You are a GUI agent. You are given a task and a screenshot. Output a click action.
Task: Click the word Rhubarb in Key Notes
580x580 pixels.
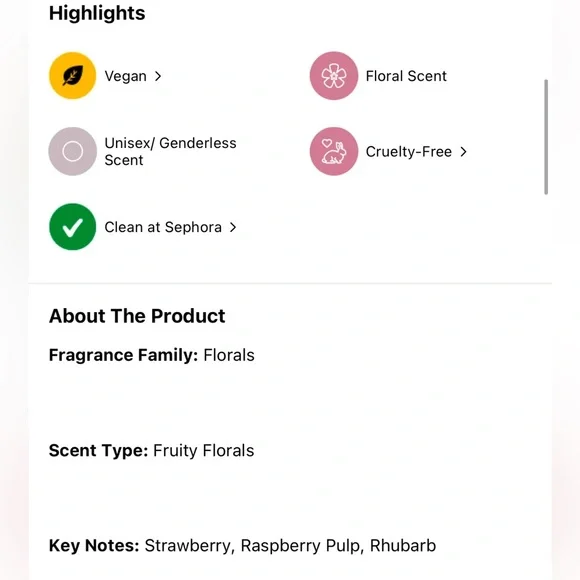point(403,546)
